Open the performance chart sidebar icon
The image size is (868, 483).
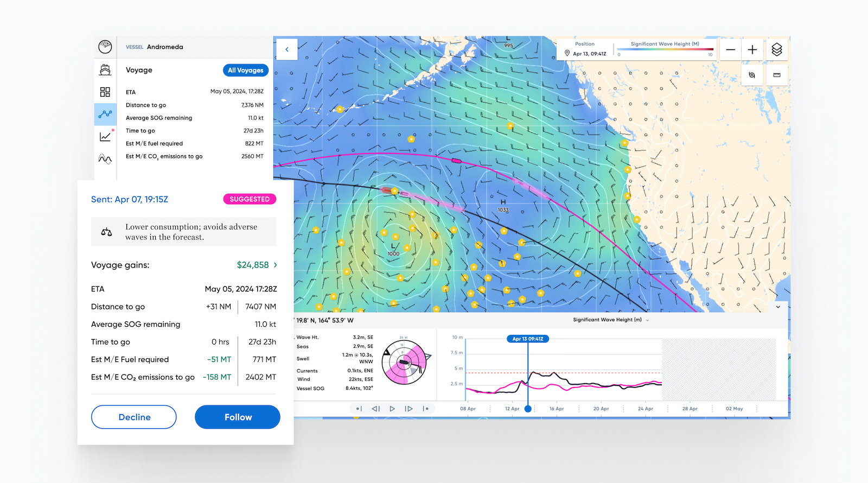[x=105, y=137]
